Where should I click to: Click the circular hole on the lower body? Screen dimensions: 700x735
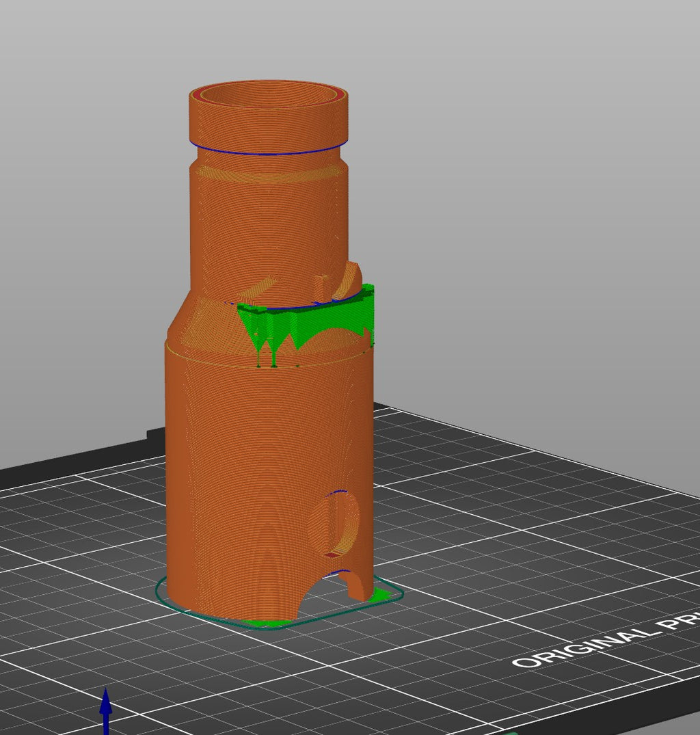[x=340, y=523]
